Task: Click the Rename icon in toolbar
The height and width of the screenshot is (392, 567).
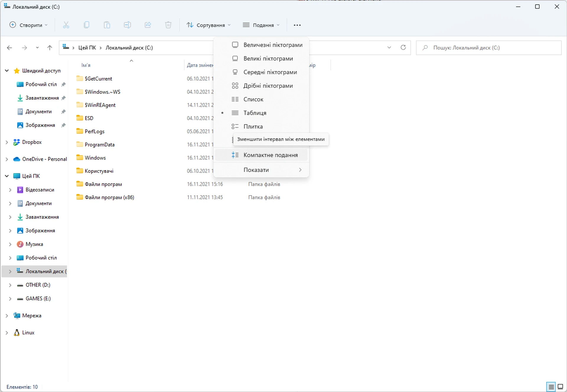Action: pos(127,25)
